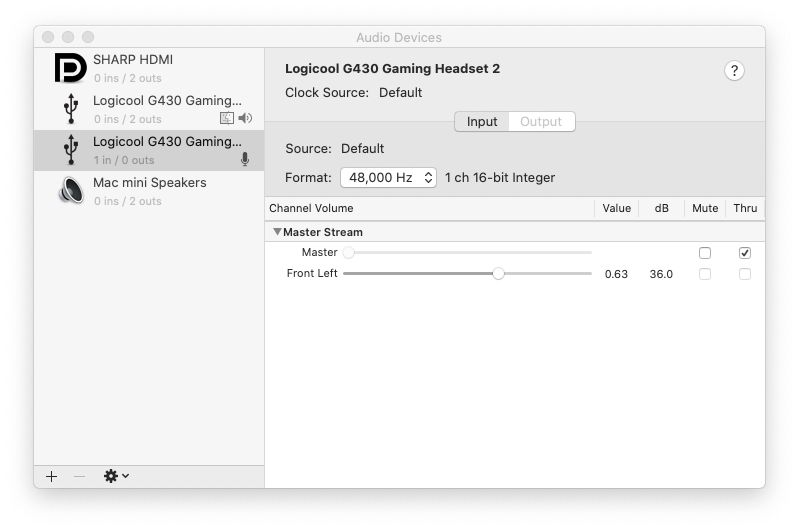This screenshot has width=799, height=530.
Task: Open the gear action menu
Action: tap(116, 476)
